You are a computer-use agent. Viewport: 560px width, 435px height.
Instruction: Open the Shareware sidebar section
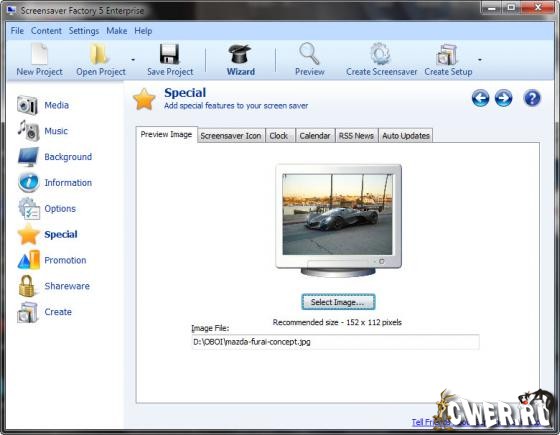(54, 286)
